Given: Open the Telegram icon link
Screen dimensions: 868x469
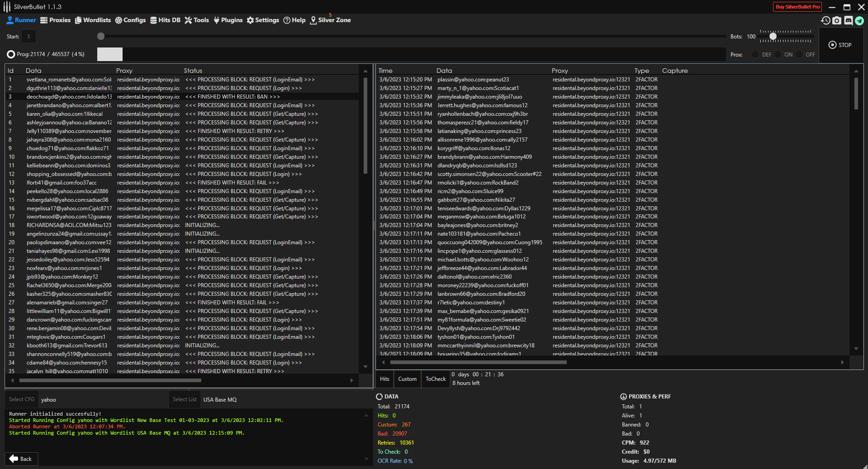Looking at the screenshot, I should (859, 20).
